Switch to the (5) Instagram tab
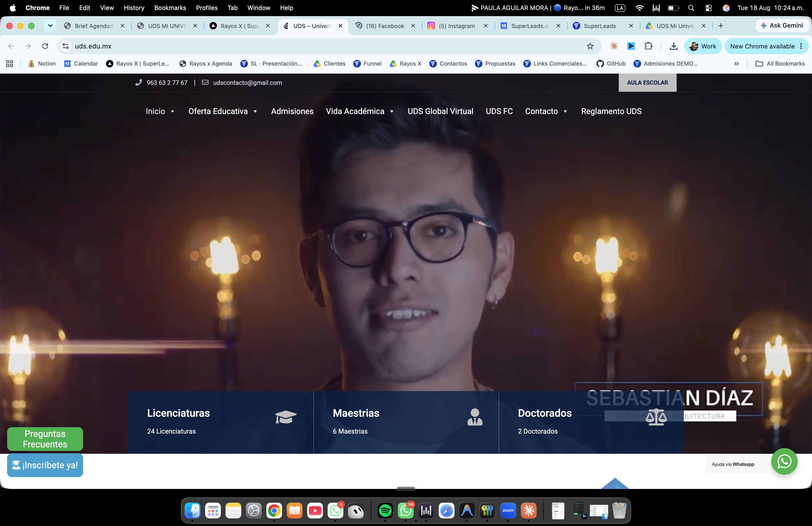This screenshot has height=526, width=812. (x=457, y=26)
